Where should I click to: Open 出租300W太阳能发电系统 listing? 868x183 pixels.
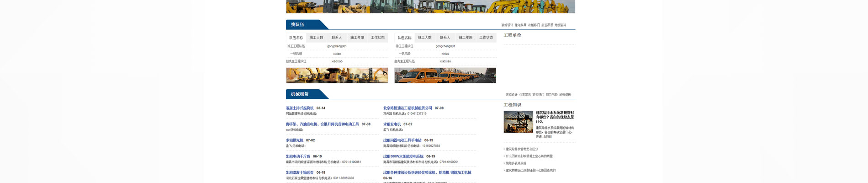coord(403,156)
